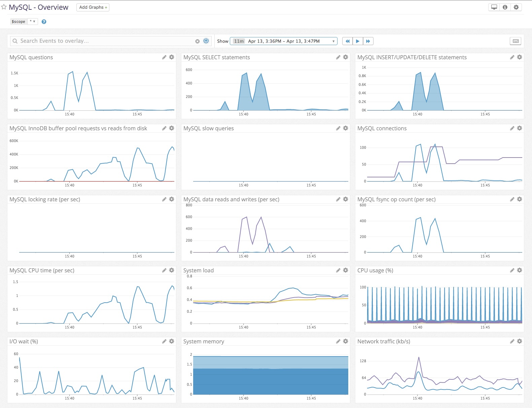
Task: Clear the event search with X icon
Action: tap(197, 41)
